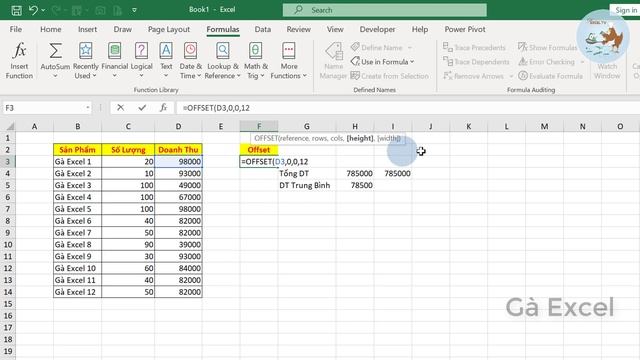The width and height of the screenshot is (640, 360).
Task: Expand the undo history dropdown arrow
Action: (43, 10)
